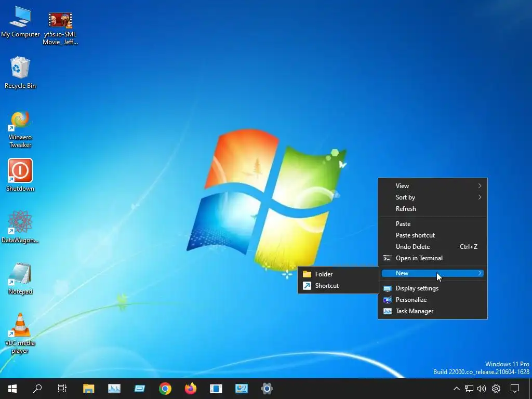Open the gear Settings app in taskbar
Image resolution: width=532 pixels, height=399 pixels.
click(x=267, y=389)
